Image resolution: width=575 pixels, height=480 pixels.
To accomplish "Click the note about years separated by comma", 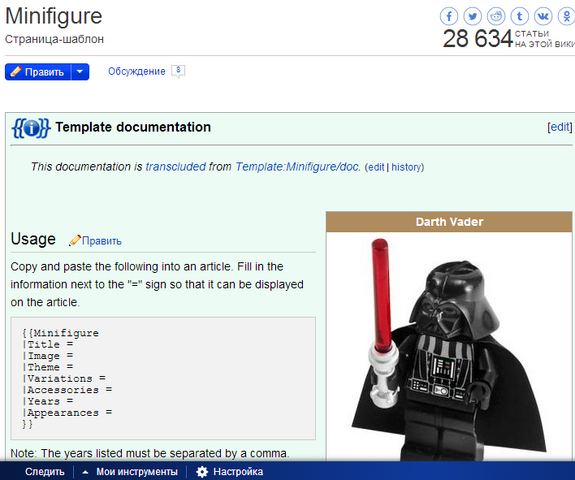I will pyautogui.click(x=150, y=453).
